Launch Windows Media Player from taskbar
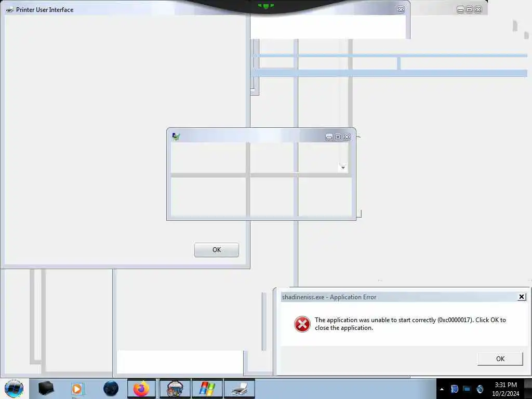This screenshot has width=532, height=399. click(x=77, y=389)
